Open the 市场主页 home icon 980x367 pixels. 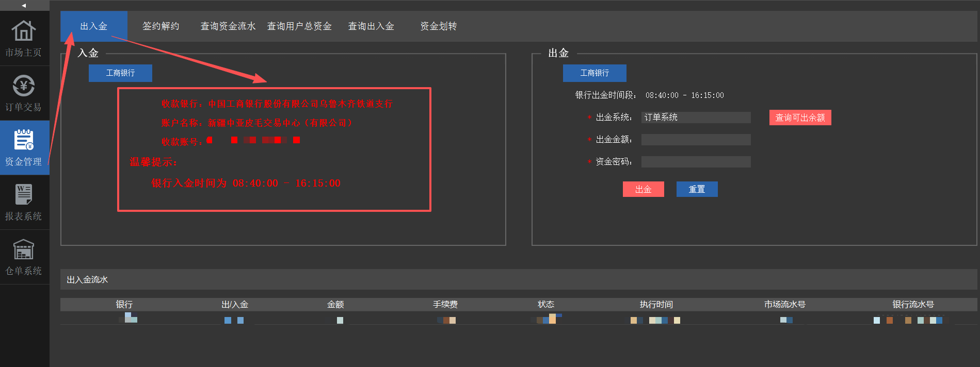click(24, 31)
